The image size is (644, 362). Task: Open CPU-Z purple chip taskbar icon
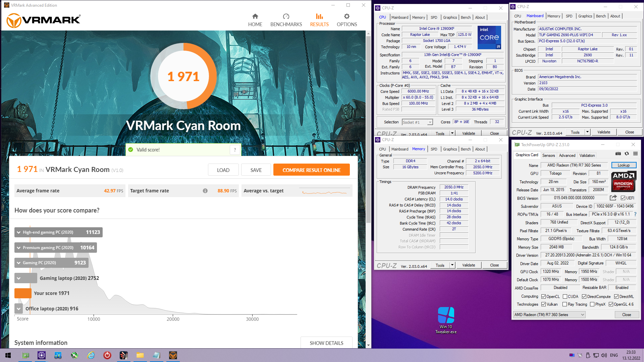tap(42, 355)
